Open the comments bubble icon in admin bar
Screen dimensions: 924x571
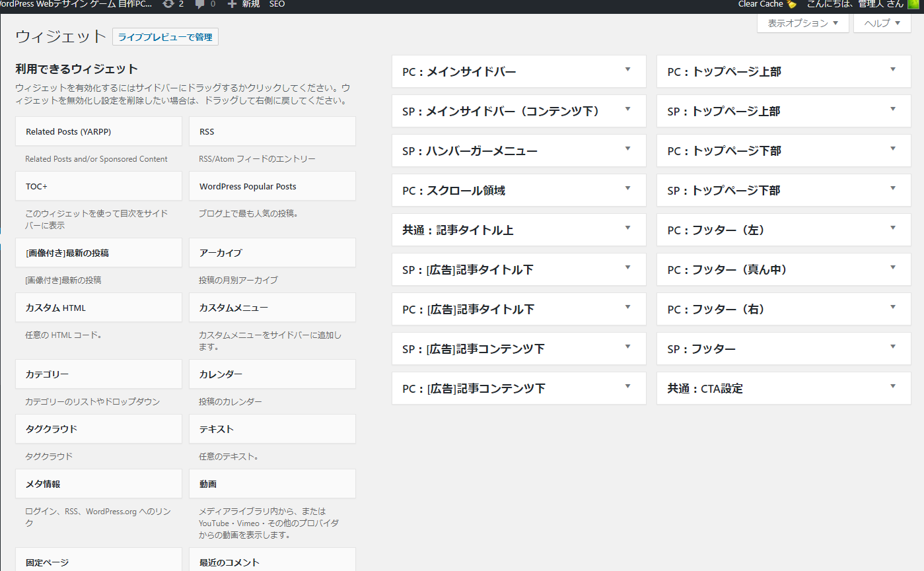point(199,4)
